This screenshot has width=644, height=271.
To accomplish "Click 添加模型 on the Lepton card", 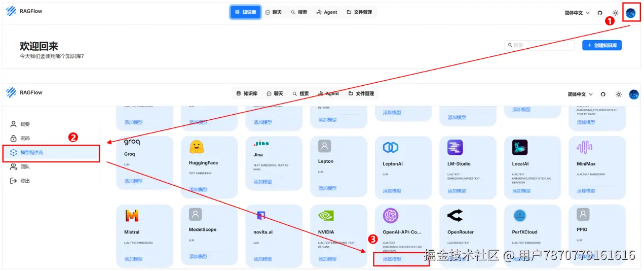I will (x=327, y=188).
